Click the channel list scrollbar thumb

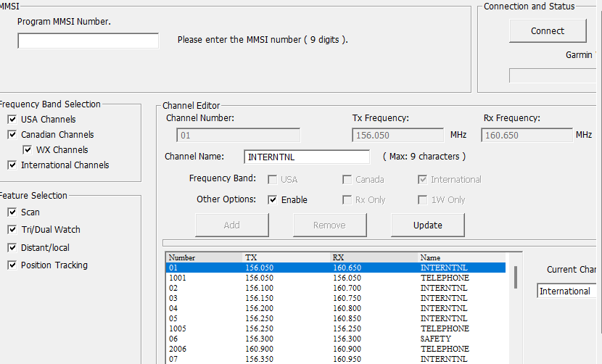516,277
